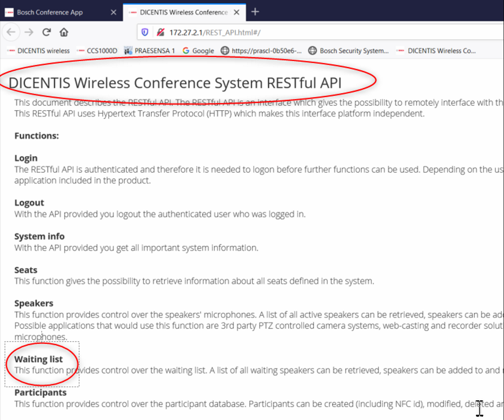Select the DICENTIS Wireless Conference tab
Viewport: 504px width, 420px height.
click(x=184, y=12)
